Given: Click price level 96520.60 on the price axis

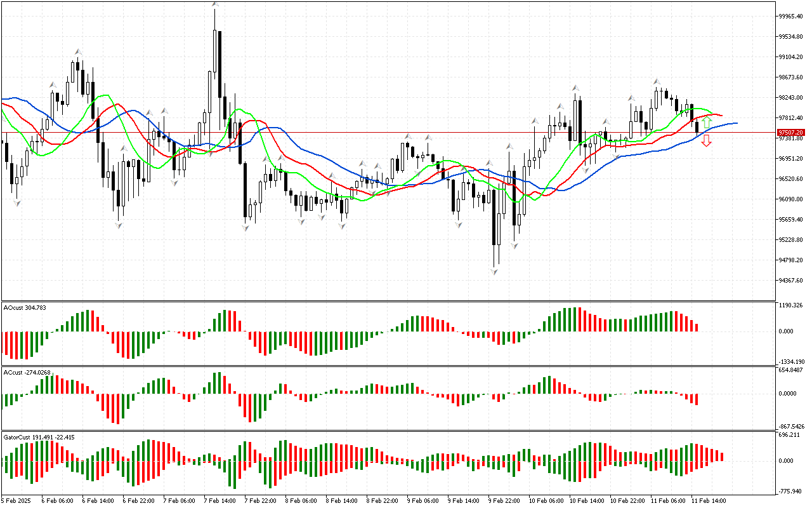Looking at the screenshot, I should [790, 179].
